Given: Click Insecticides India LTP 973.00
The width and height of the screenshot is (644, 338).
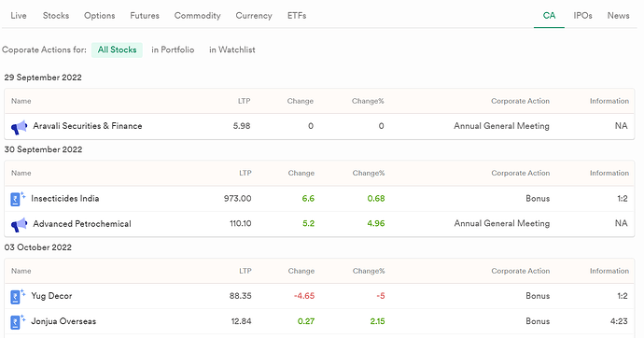Looking at the screenshot, I should point(237,198).
